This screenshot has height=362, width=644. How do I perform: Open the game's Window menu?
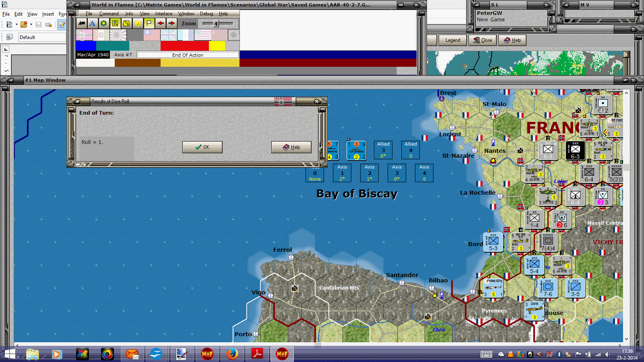pos(186,14)
